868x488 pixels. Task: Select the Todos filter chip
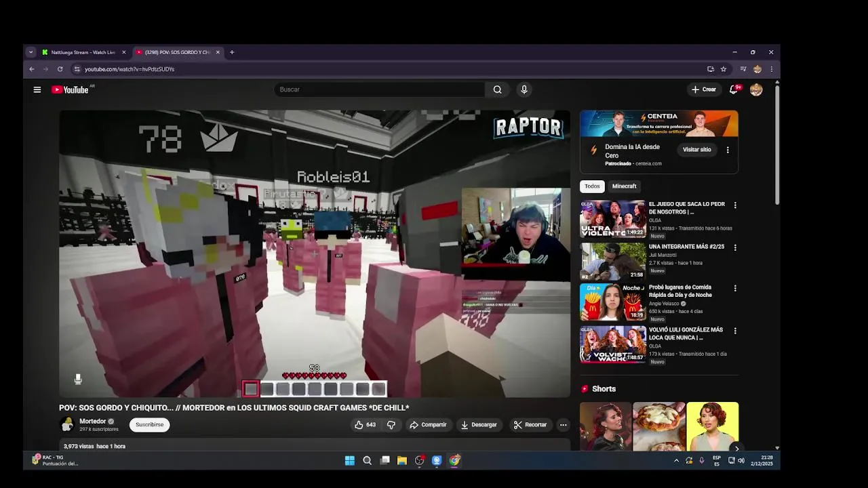pyautogui.click(x=593, y=186)
